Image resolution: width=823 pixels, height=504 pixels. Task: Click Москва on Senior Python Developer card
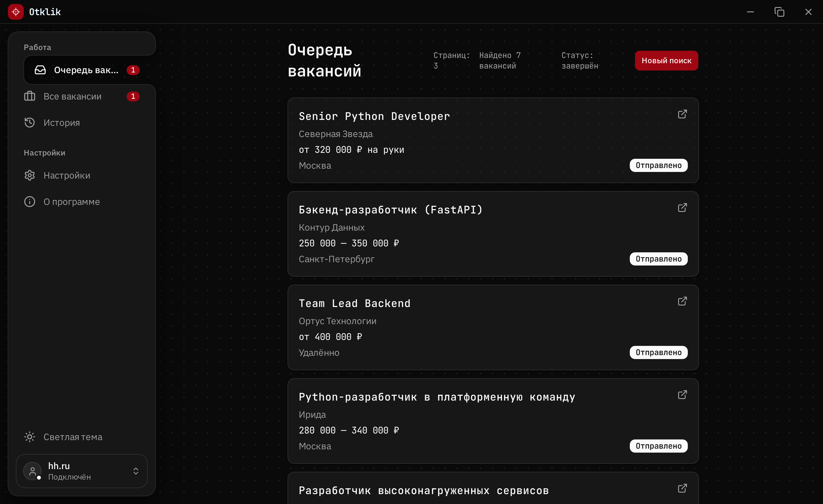[315, 166]
